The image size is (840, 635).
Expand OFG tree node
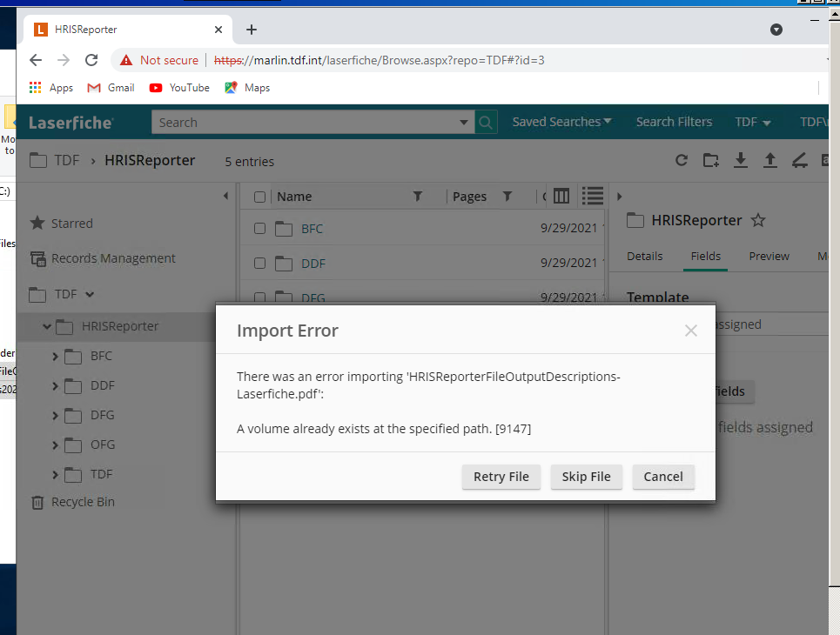pos(55,444)
